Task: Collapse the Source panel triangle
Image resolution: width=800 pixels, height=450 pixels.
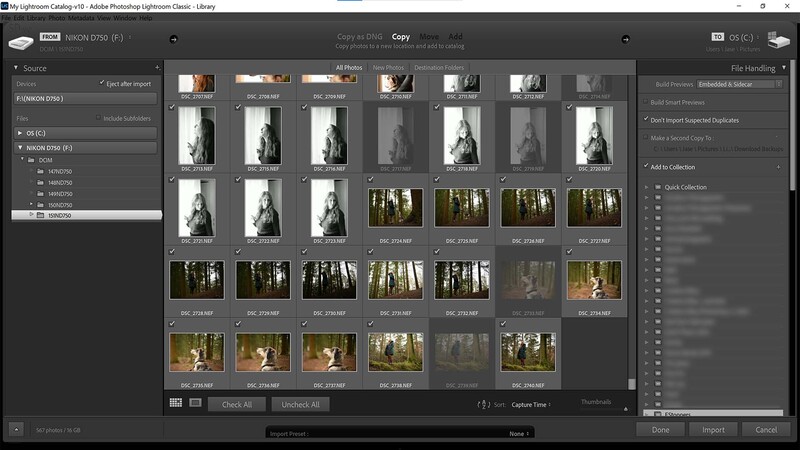Action: [x=16, y=67]
